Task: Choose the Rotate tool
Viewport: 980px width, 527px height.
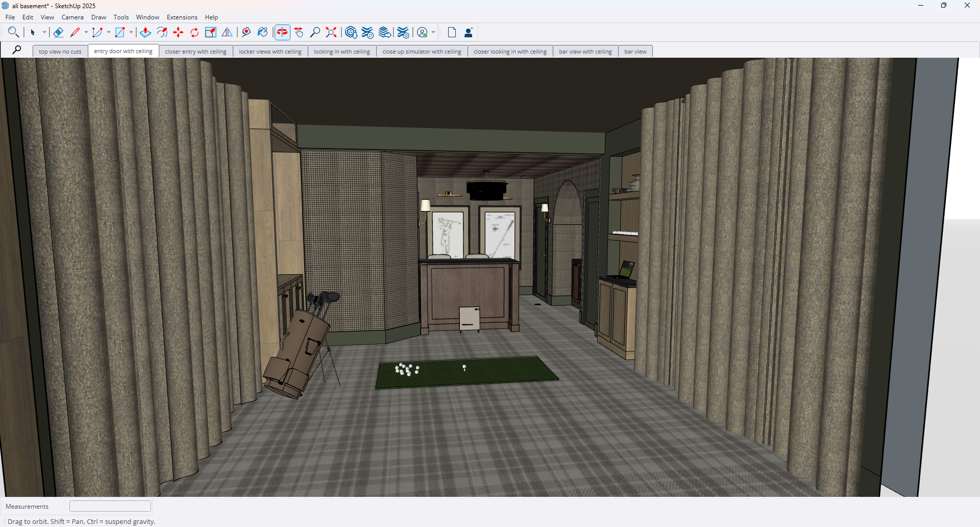Action: [194, 33]
